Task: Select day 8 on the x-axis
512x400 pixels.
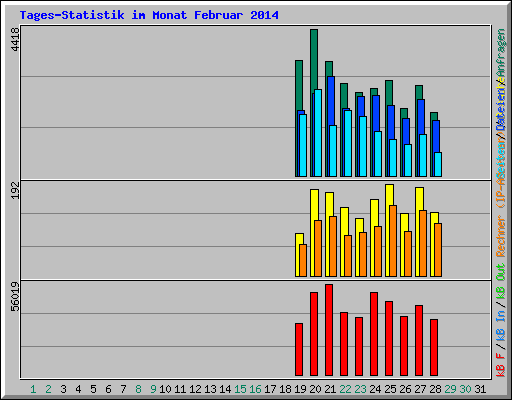Action: (x=138, y=389)
